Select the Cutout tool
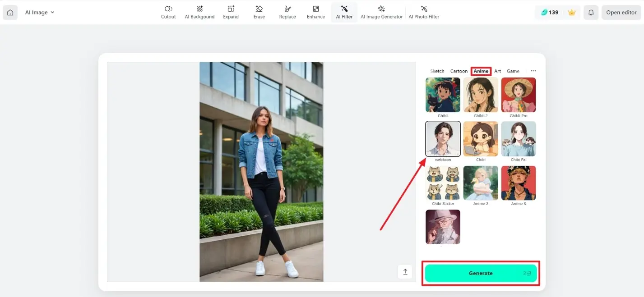 point(168,12)
